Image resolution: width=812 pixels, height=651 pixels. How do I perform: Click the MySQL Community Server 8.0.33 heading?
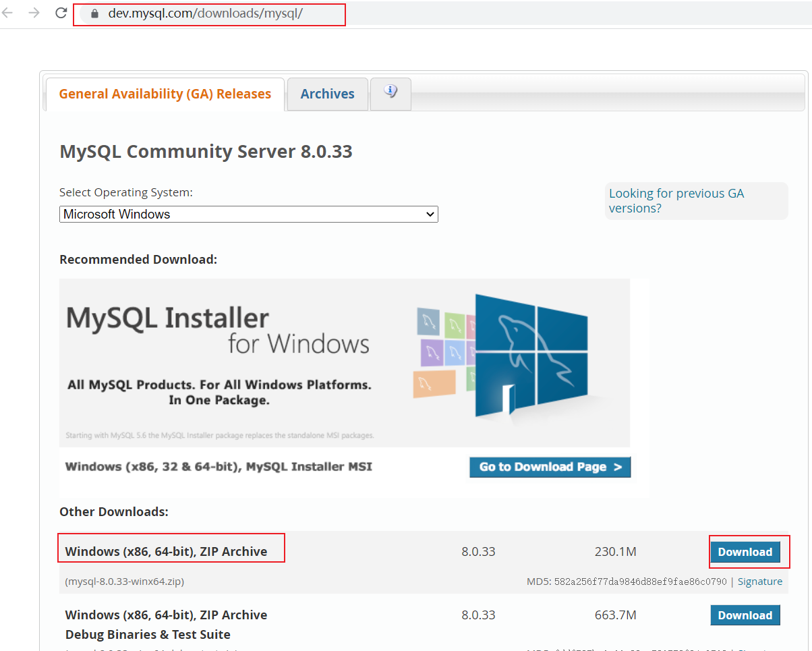pyautogui.click(x=206, y=151)
